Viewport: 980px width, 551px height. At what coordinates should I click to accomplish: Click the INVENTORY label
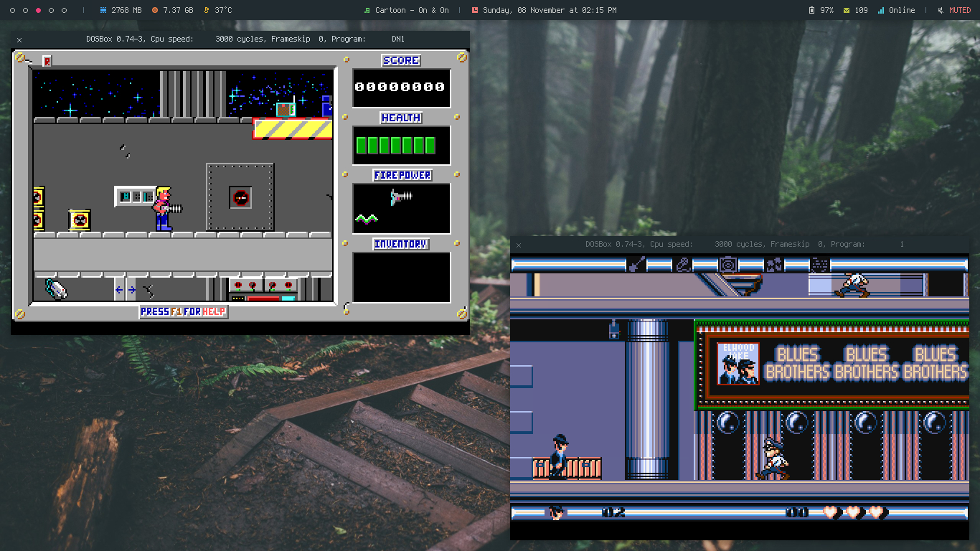point(401,244)
